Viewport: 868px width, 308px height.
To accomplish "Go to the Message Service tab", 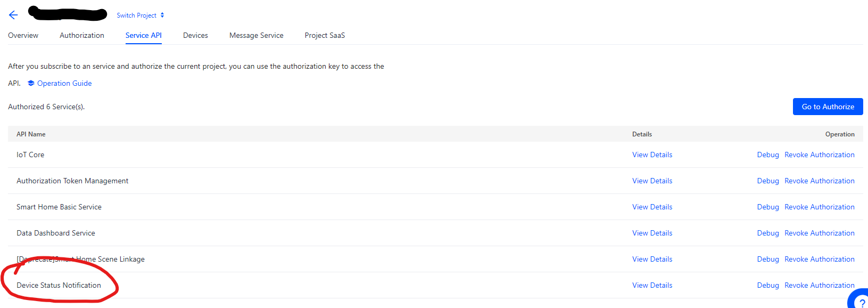I will (x=256, y=35).
